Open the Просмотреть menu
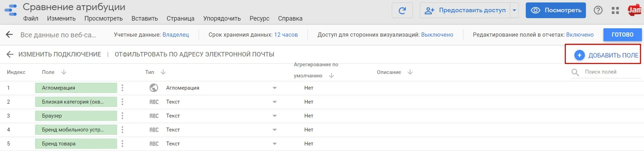This screenshot has width=644, height=151. click(104, 18)
